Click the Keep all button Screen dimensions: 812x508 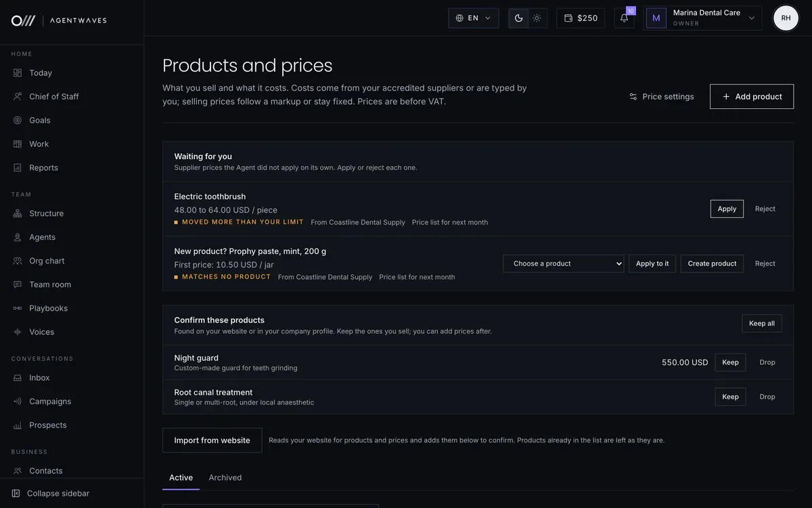click(762, 324)
